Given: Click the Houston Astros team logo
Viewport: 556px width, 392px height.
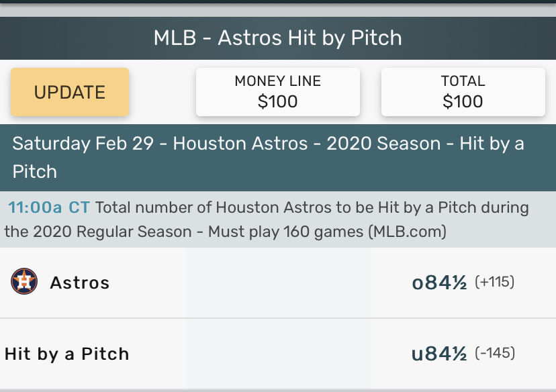Looking at the screenshot, I should click(24, 281).
